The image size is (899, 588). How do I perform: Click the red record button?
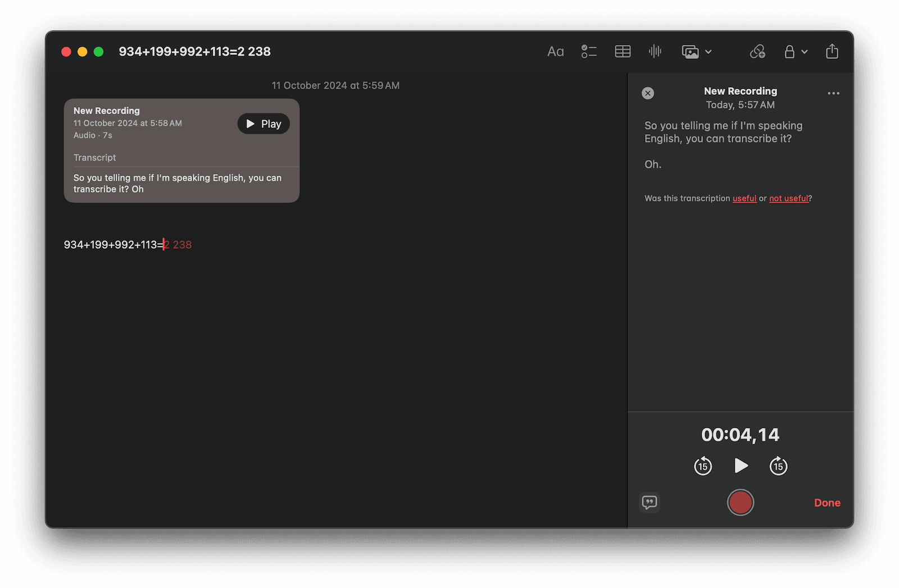[741, 502]
